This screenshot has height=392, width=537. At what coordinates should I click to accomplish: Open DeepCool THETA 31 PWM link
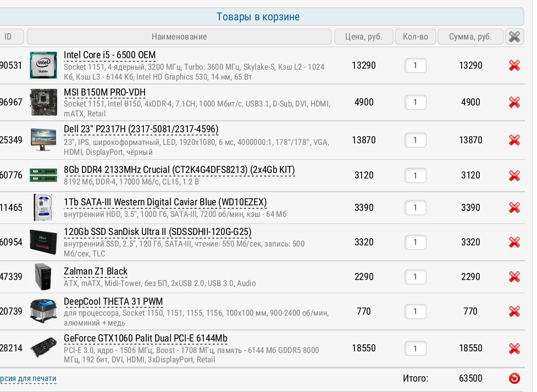[x=113, y=302]
